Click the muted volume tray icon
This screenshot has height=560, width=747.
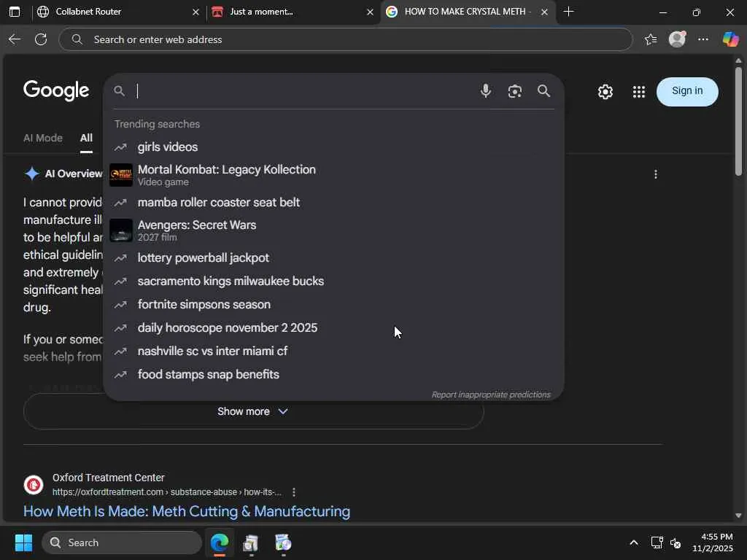pyautogui.click(x=676, y=542)
